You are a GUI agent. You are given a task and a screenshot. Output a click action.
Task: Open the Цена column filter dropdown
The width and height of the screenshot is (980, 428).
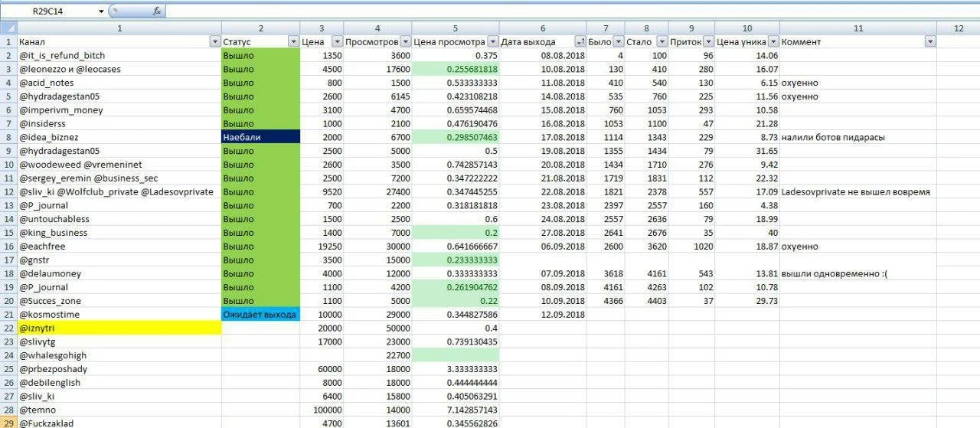[335, 42]
